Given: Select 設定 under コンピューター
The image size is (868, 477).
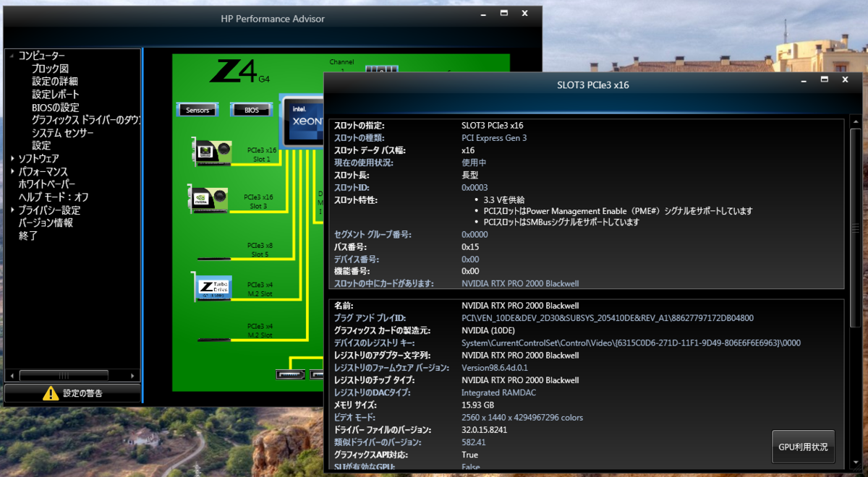Looking at the screenshot, I should [x=41, y=146].
